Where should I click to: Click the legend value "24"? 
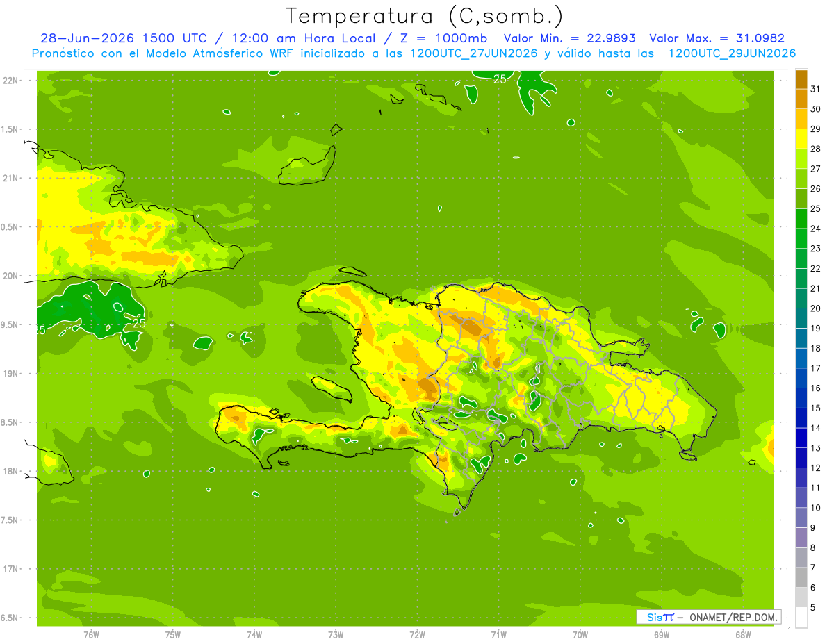pyautogui.click(x=816, y=229)
